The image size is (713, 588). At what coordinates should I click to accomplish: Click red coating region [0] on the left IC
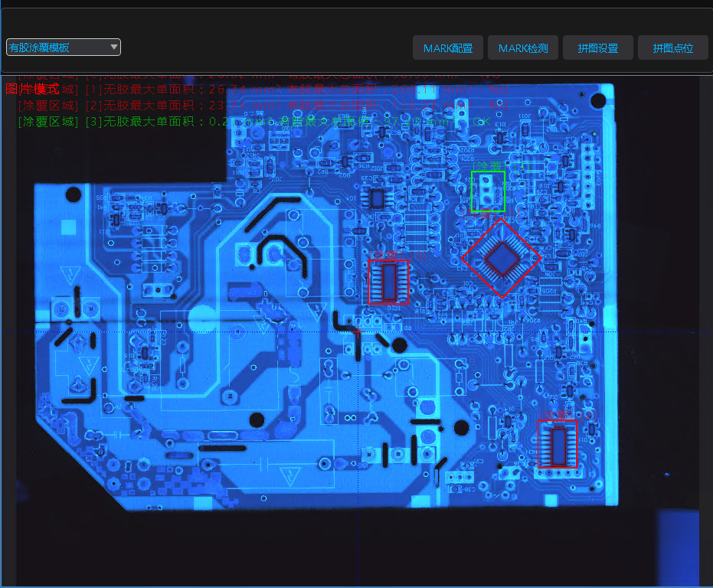[x=387, y=283]
